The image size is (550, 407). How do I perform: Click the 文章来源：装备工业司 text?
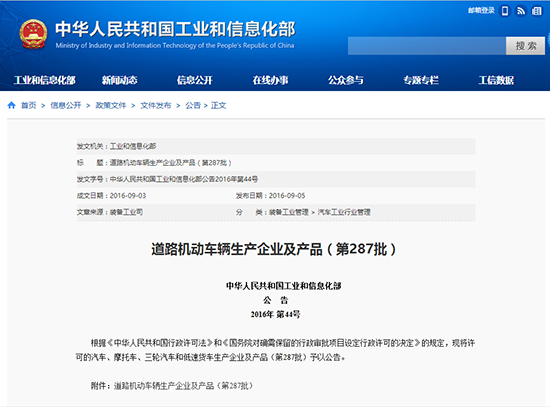click(x=110, y=212)
